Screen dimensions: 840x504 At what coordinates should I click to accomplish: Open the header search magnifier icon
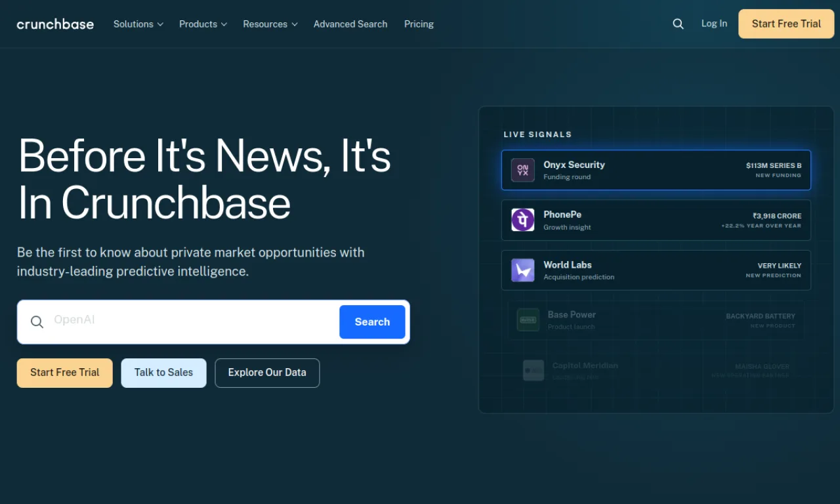[x=679, y=24]
